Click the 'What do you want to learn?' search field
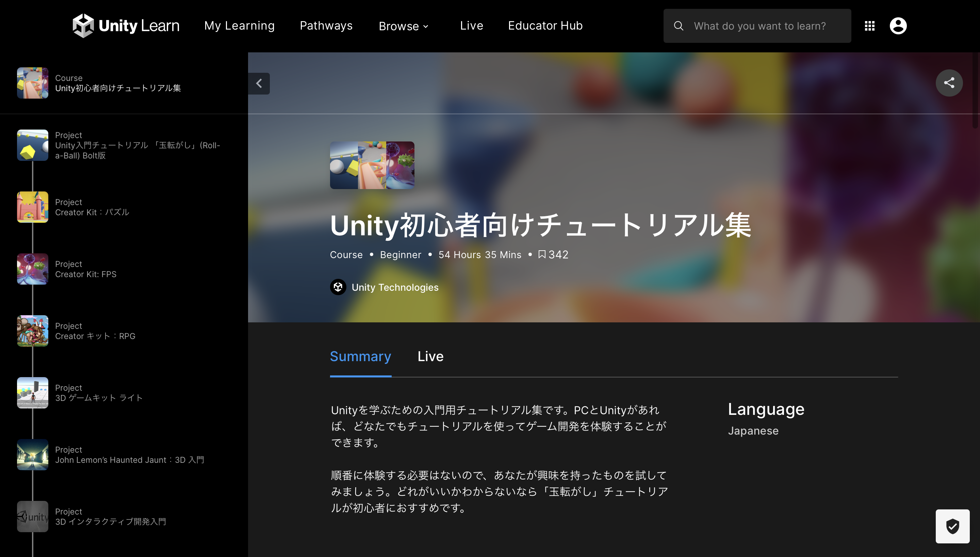Image resolution: width=980 pixels, height=557 pixels. (x=757, y=26)
